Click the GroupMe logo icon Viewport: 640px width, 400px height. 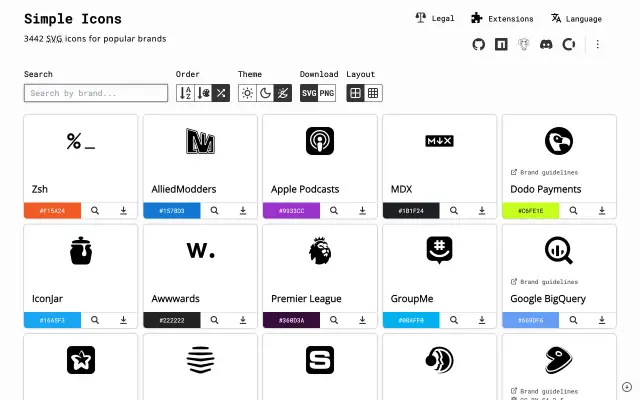click(x=440, y=251)
